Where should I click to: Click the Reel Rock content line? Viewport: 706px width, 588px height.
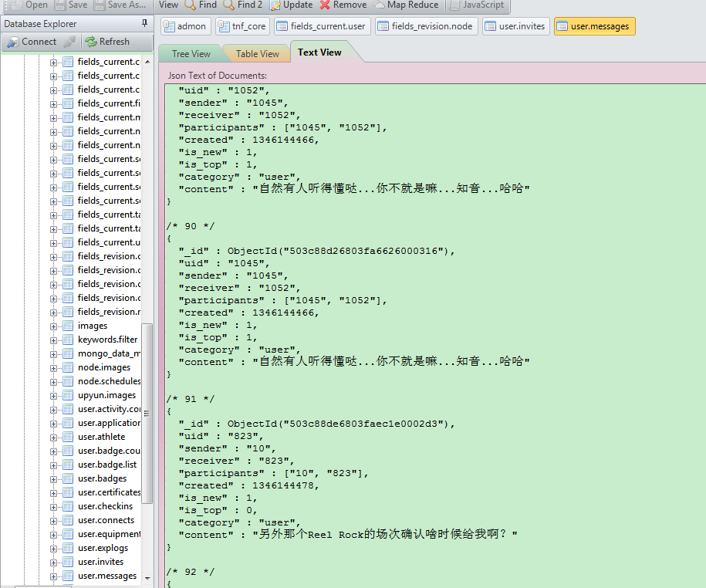(x=347, y=535)
